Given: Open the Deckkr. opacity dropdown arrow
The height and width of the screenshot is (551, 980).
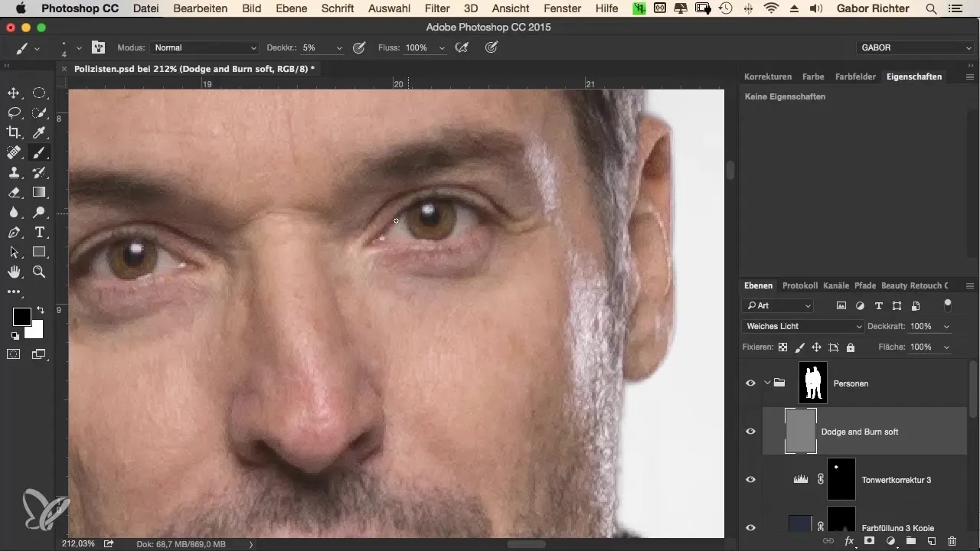Looking at the screenshot, I should [339, 47].
